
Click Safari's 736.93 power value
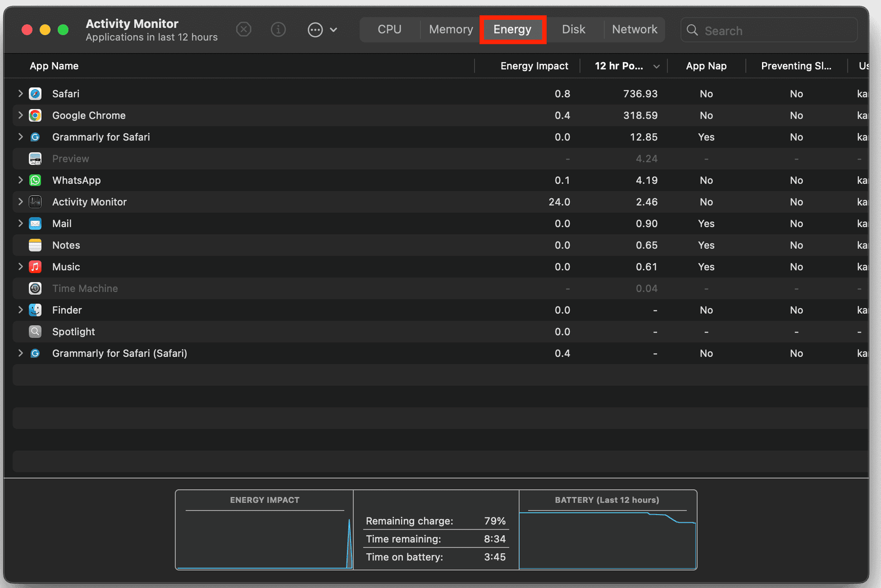(640, 94)
